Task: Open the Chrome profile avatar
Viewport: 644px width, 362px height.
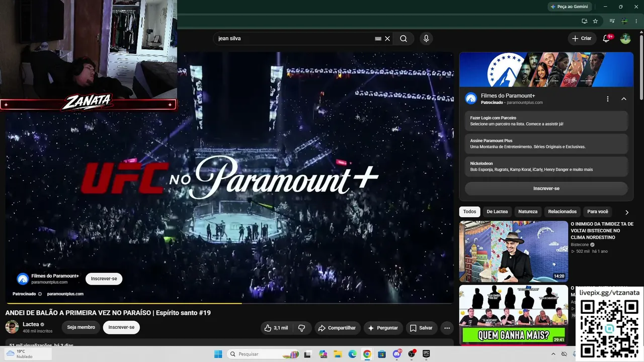Action: point(624,21)
